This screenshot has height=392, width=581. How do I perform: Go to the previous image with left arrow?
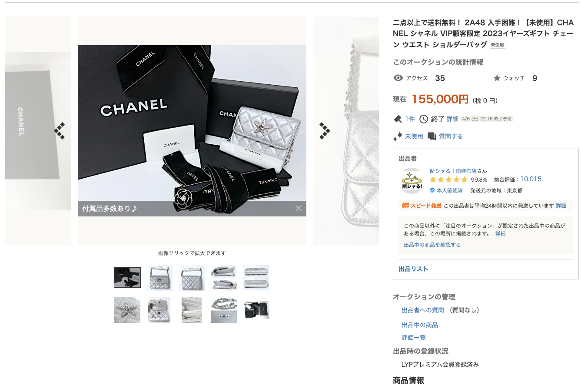60,131
